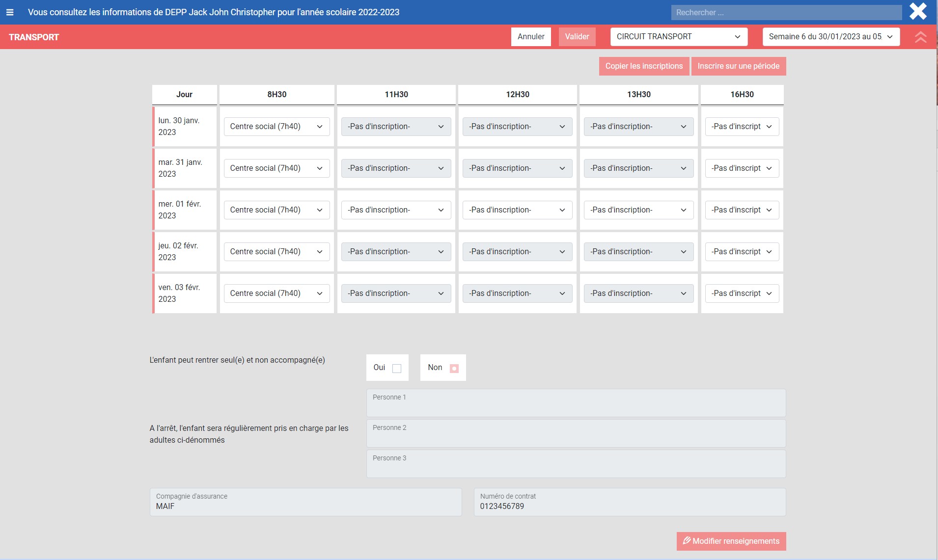Open the CIRCUIT TRANSPORT dropdown

678,37
